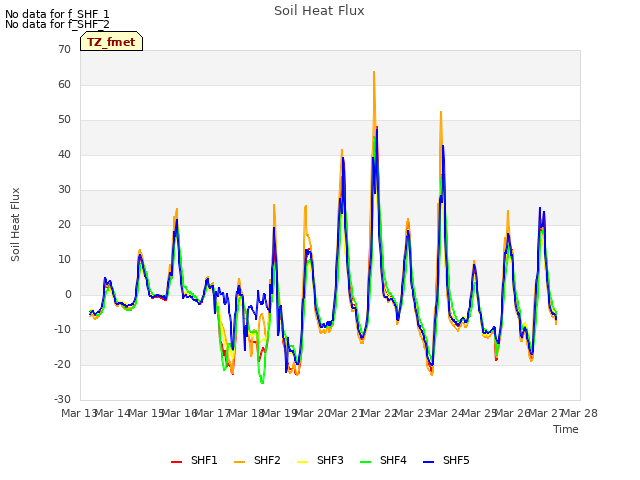Click the red SHF1 legend color marker
640x480 pixels.
[x=176, y=462]
